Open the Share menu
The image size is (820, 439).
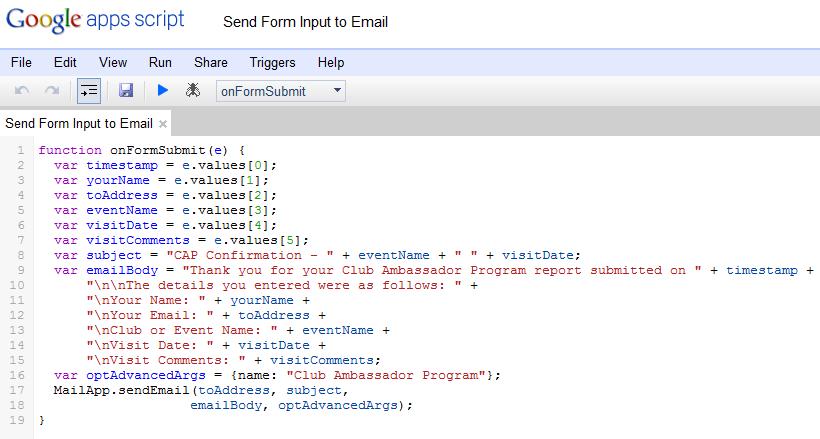pos(211,62)
